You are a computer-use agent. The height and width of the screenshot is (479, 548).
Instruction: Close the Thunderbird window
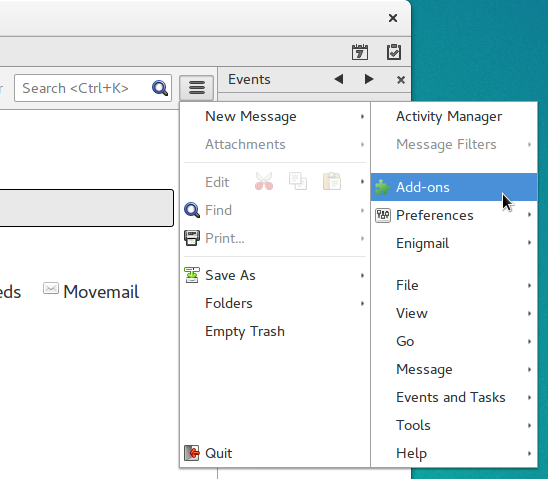pyautogui.click(x=393, y=18)
